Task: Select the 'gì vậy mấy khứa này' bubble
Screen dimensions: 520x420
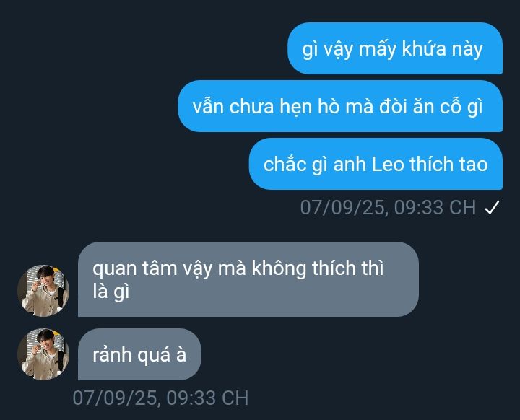Action: pyautogui.click(x=395, y=48)
